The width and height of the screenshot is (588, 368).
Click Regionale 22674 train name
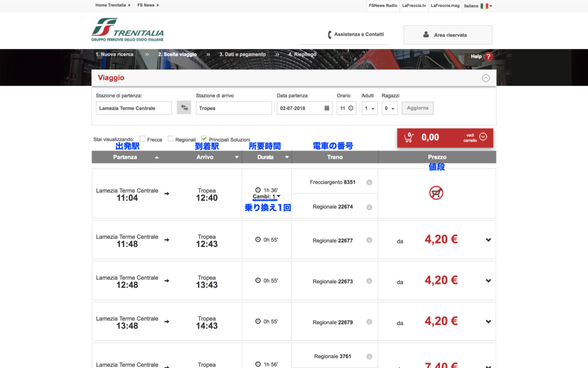tap(332, 207)
